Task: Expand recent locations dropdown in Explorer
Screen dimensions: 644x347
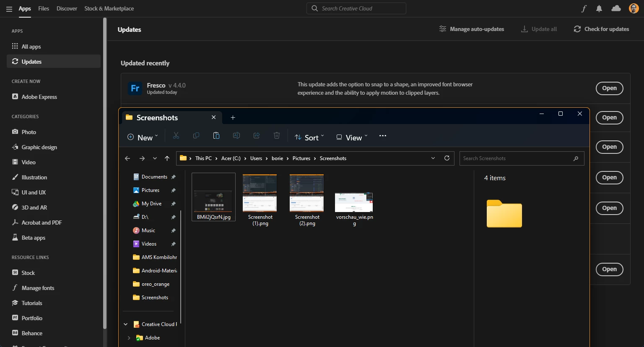Action: click(155, 158)
